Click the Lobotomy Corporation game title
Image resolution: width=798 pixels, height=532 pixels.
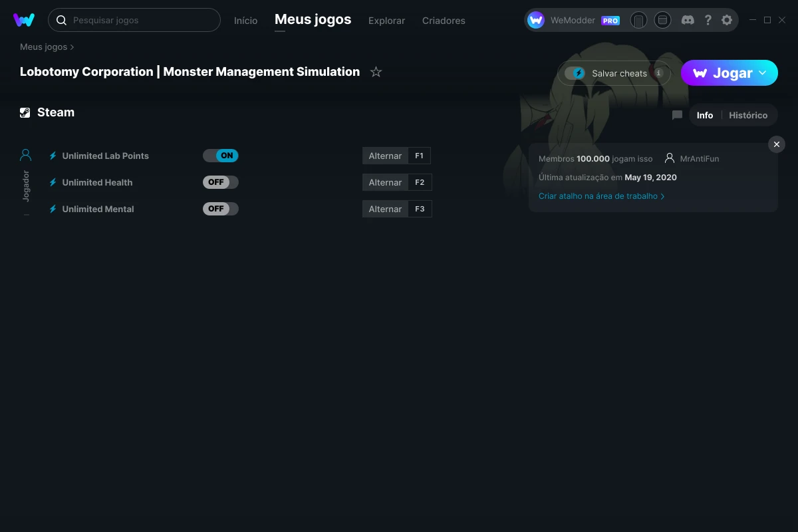click(x=190, y=72)
